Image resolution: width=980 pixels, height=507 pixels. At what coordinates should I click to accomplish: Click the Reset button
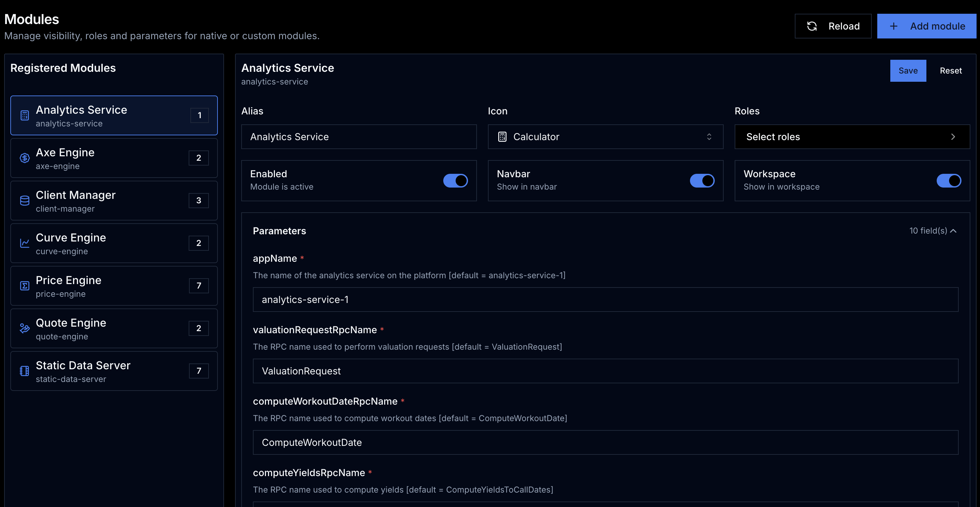pyautogui.click(x=951, y=71)
